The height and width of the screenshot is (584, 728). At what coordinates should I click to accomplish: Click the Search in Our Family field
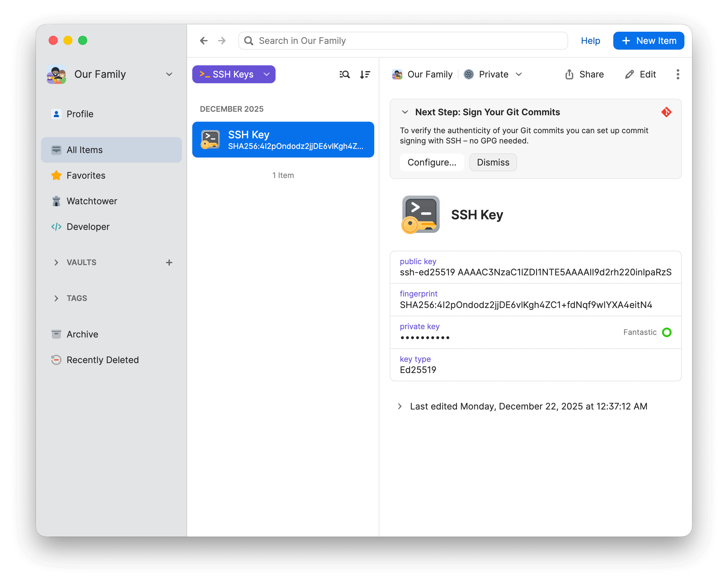coord(405,41)
